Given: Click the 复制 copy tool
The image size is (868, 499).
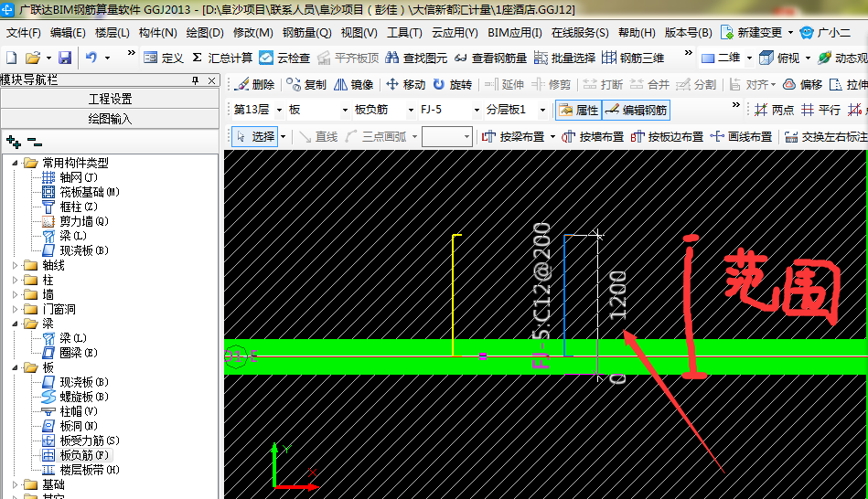Looking at the screenshot, I should click(x=306, y=84).
